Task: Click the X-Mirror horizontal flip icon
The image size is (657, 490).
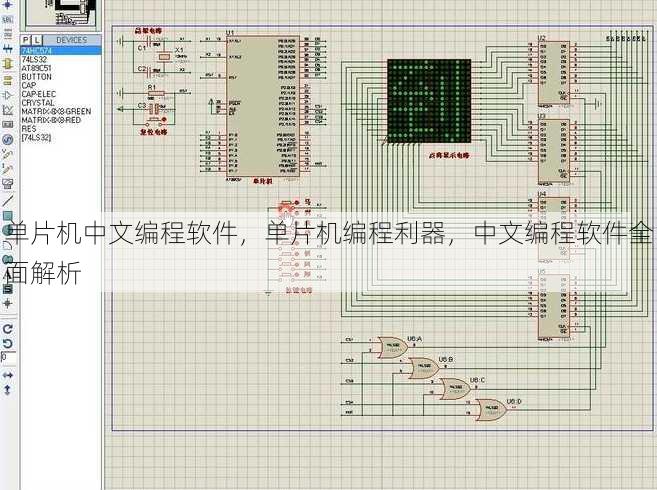Action: point(7,375)
